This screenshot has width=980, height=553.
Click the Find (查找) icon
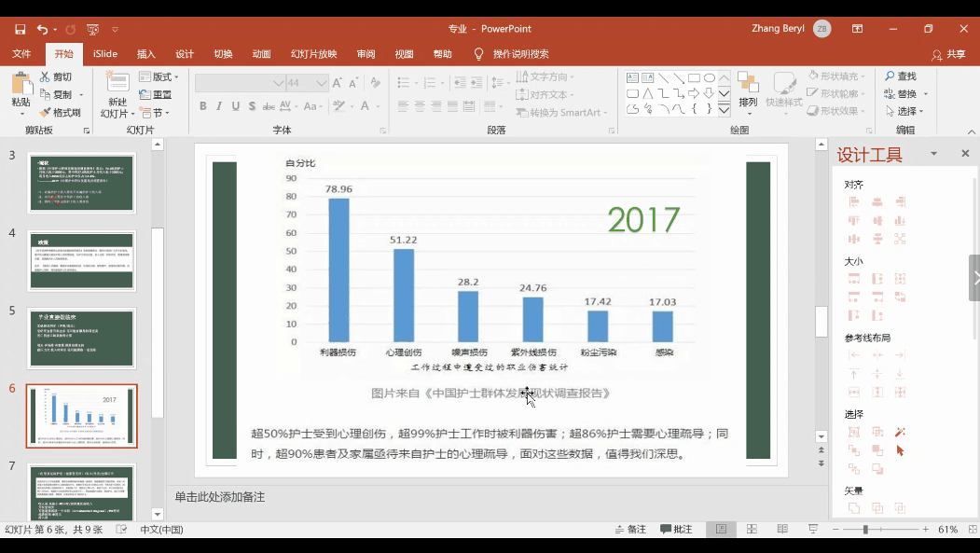pyautogui.click(x=900, y=76)
